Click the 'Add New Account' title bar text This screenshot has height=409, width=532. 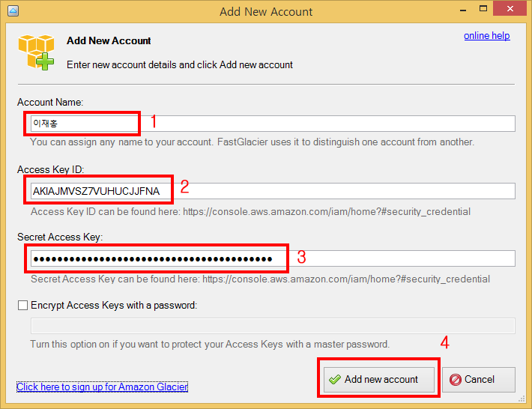[266, 11]
